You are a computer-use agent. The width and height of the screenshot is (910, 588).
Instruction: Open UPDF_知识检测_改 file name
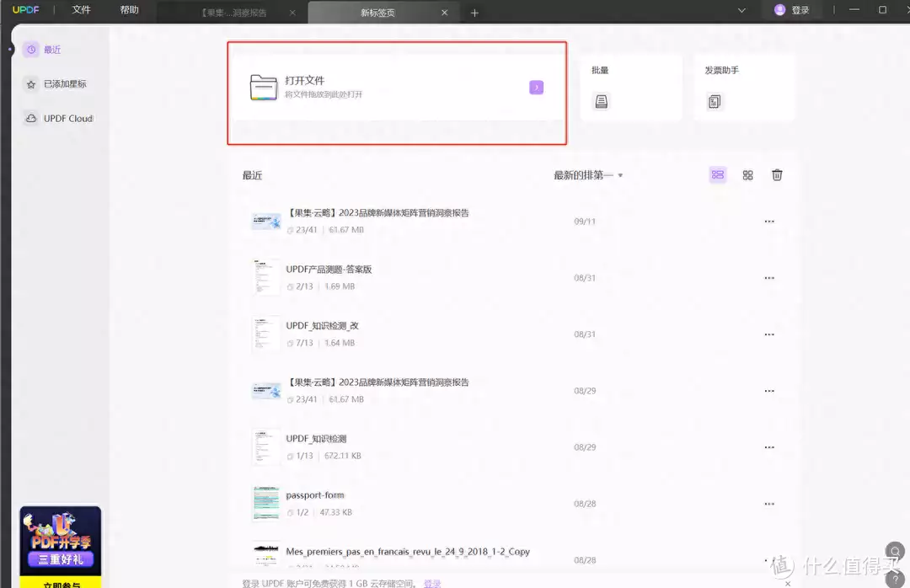pos(322,326)
